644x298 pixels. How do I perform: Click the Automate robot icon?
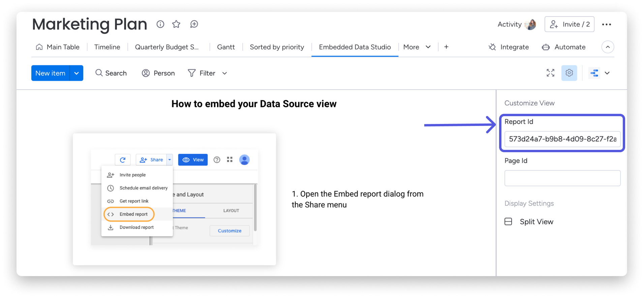click(546, 47)
